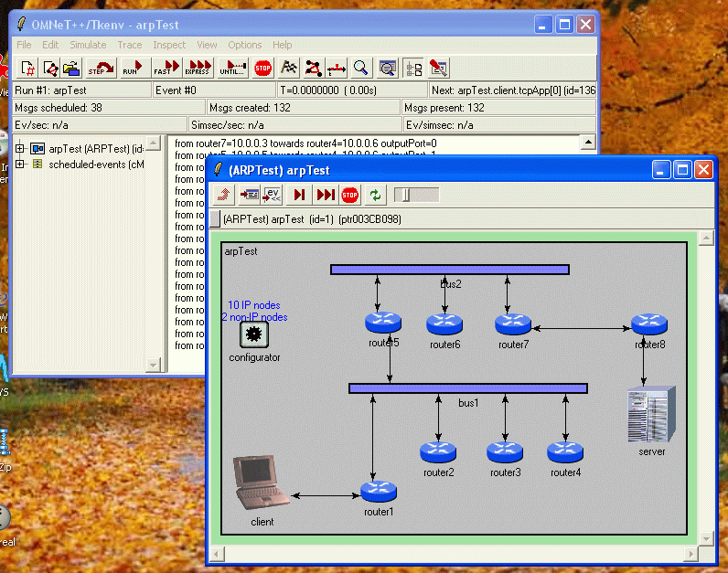Click the small box beside (ARPTest) arpTest label

tap(215, 219)
